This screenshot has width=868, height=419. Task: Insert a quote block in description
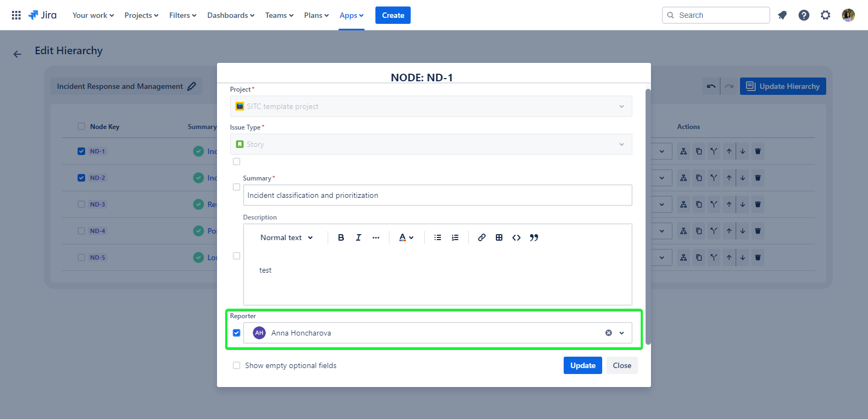pos(534,237)
